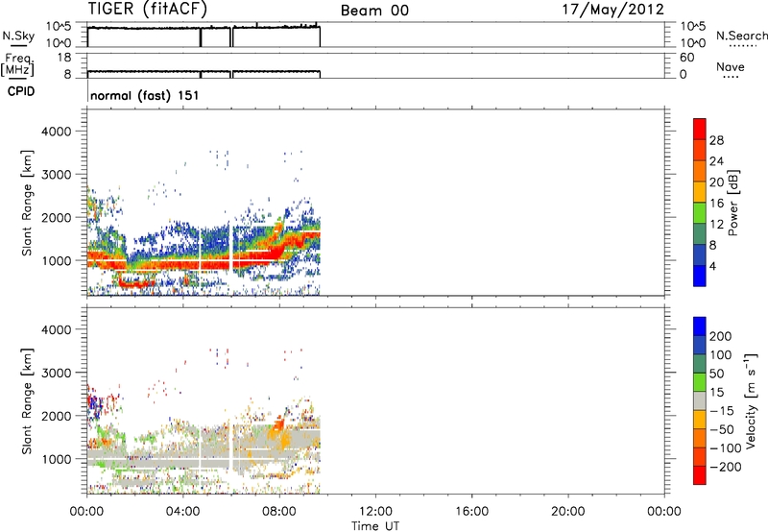768x532 pixels.
Task: Click the '4000' tick on the power panel axis
Action: pos(56,132)
